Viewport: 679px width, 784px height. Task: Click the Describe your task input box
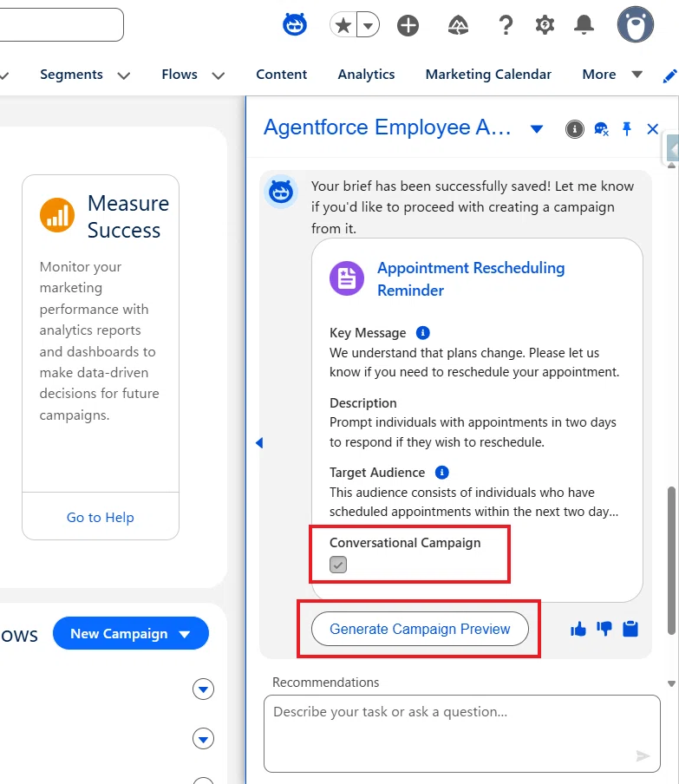click(462, 734)
